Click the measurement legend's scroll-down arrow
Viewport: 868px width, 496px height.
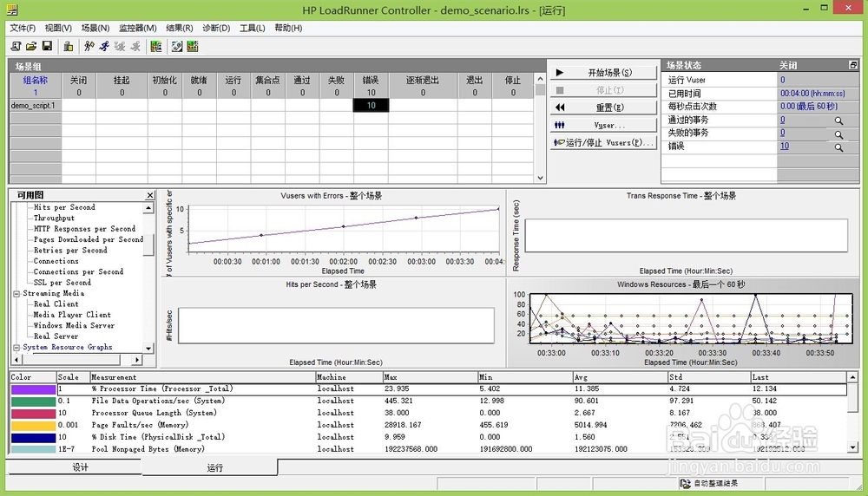coord(852,447)
